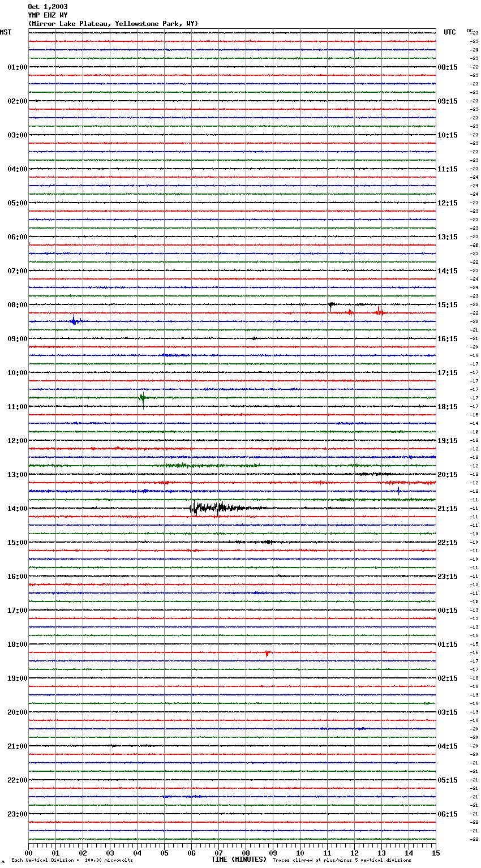Click the DC column header

(x=470, y=31)
